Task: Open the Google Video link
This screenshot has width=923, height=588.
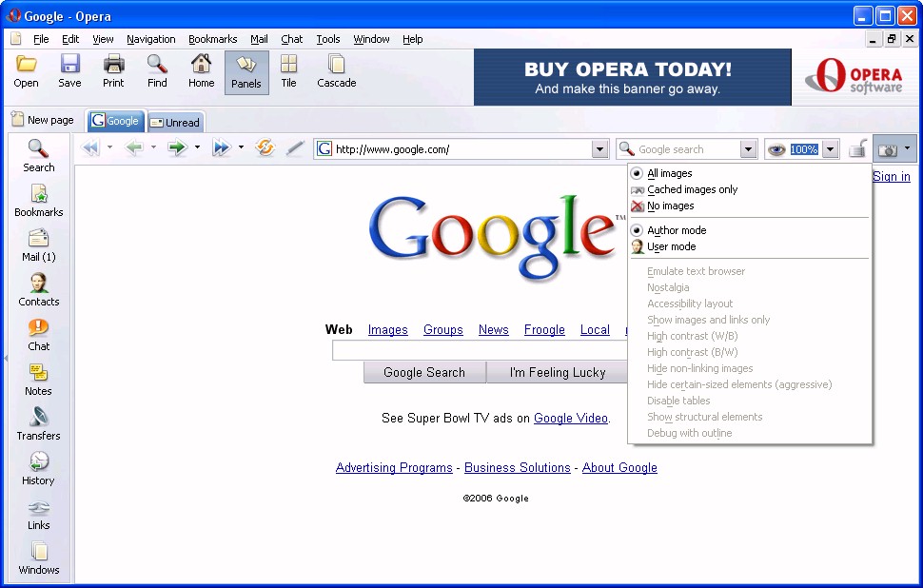Action: pyautogui.click(x=570, y=418)
